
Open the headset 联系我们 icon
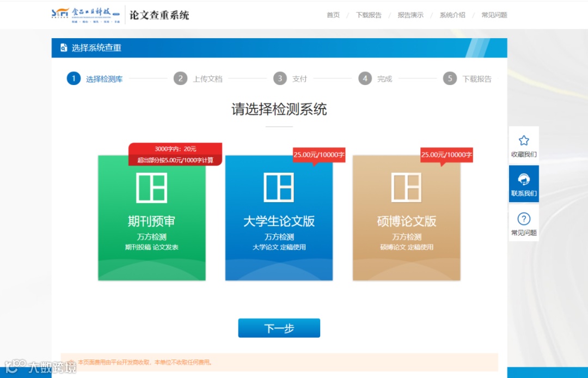524,180
